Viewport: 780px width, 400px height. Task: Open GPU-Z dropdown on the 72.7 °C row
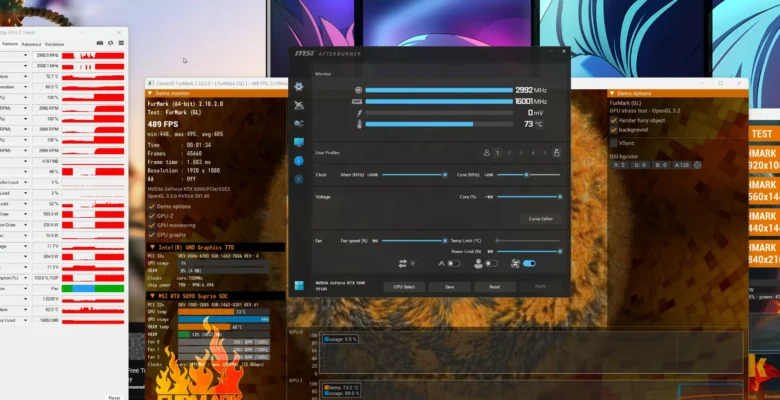coord(25,77)
